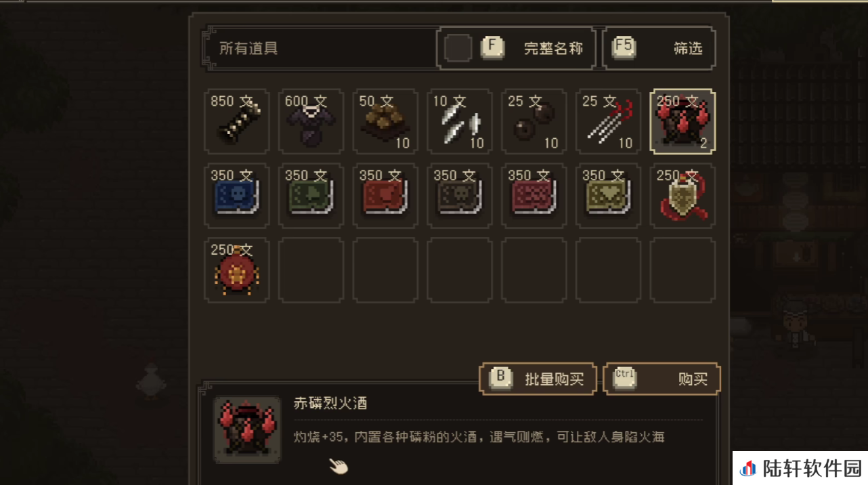Select the 250文 amulet with red cord
868x485 pixels.
pyautogui.click(x=682, y=196)
